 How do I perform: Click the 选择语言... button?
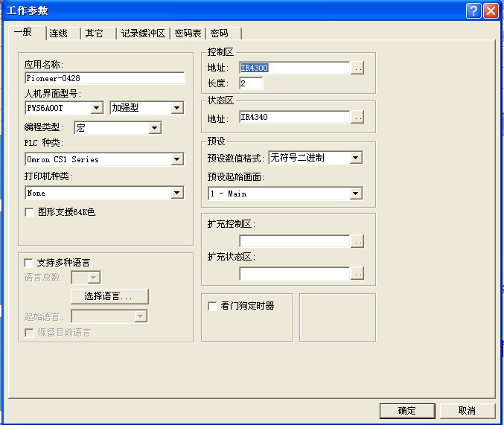click(x=109, y=296)
